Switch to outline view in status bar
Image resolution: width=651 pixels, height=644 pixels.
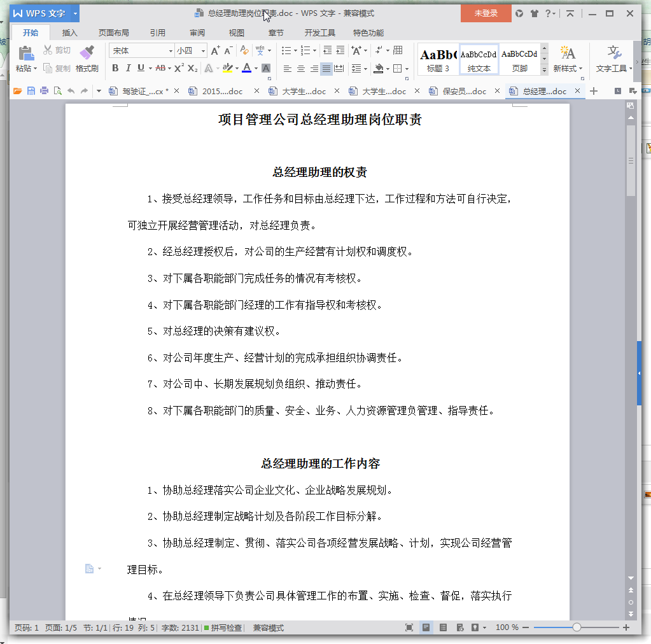click(x=443, y=627)
